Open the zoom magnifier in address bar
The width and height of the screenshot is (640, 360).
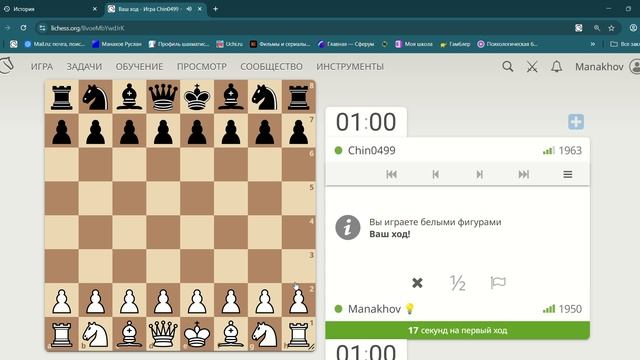(597, 28)
